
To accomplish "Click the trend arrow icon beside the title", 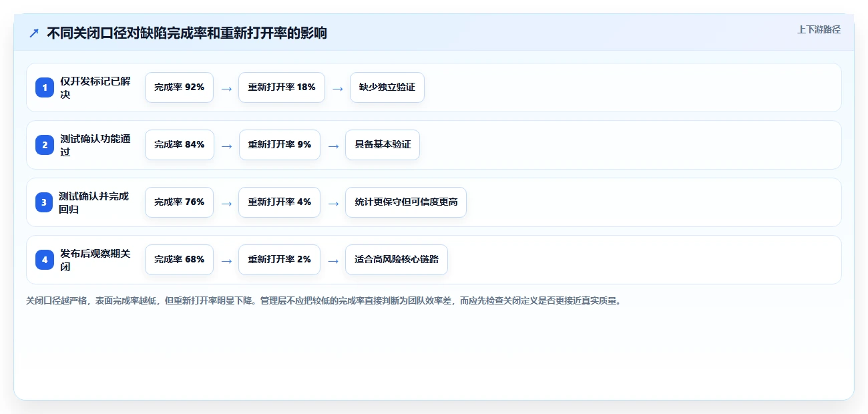I will point(34,33).
